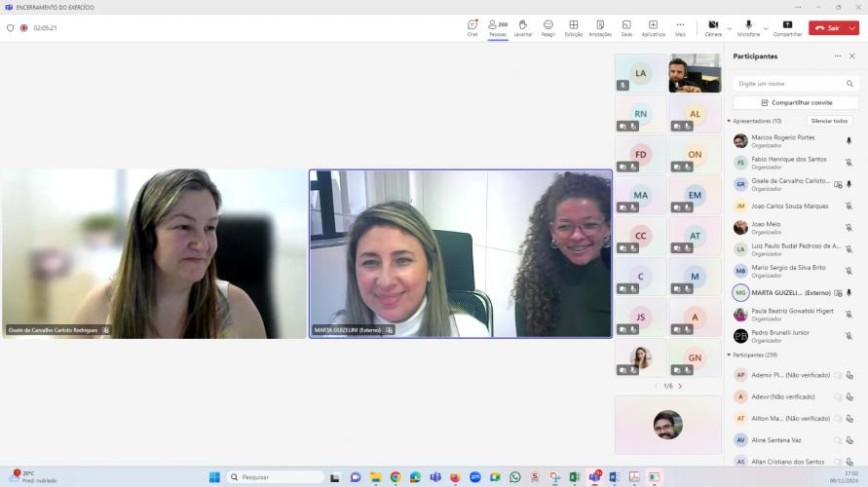Open the Mais options menu

(x=680, y=25)
